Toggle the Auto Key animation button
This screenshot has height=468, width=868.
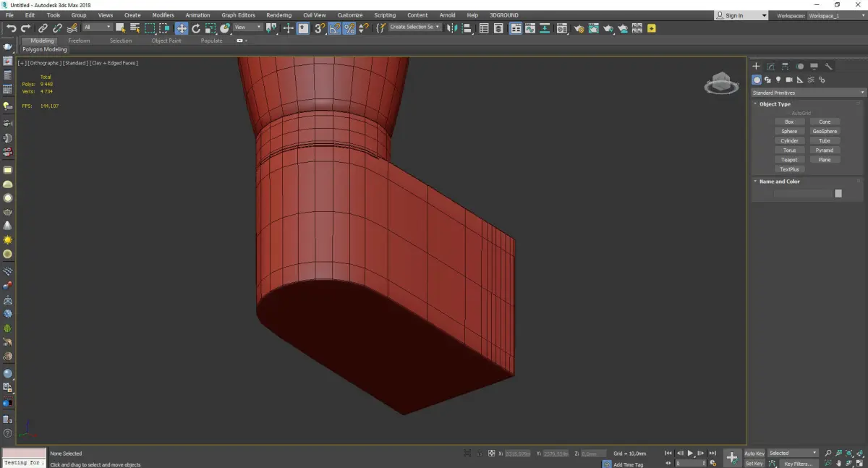[x=754, y=454]
